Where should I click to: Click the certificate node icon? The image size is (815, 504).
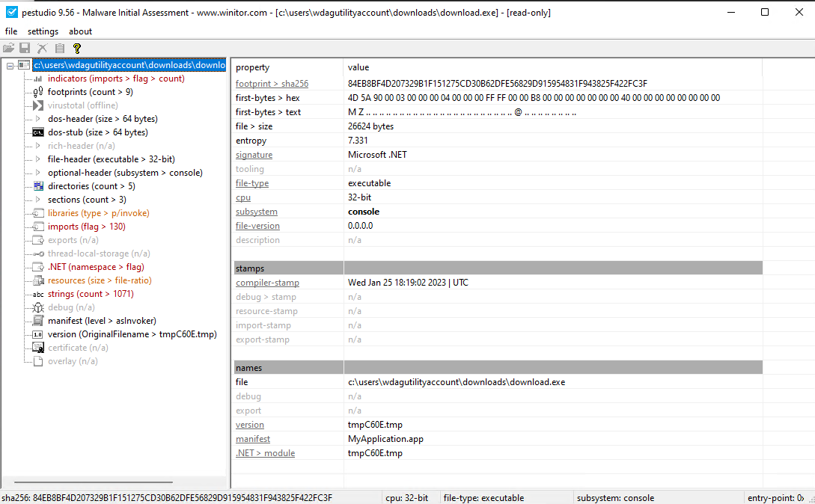tap(37, 347)
